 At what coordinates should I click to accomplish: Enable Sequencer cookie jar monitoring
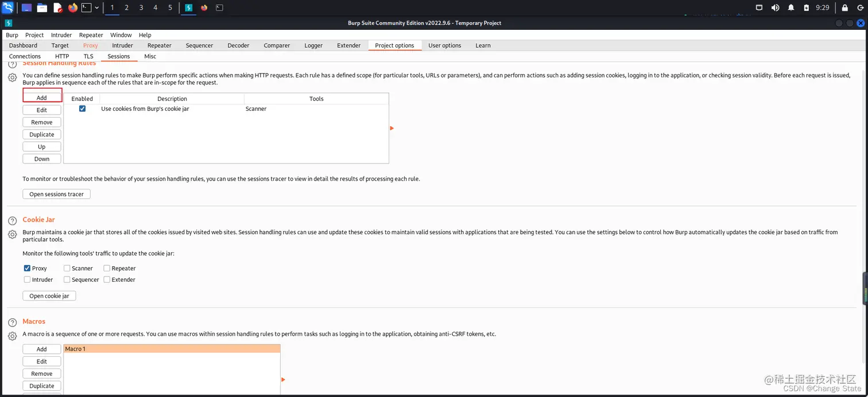[67, 279]
